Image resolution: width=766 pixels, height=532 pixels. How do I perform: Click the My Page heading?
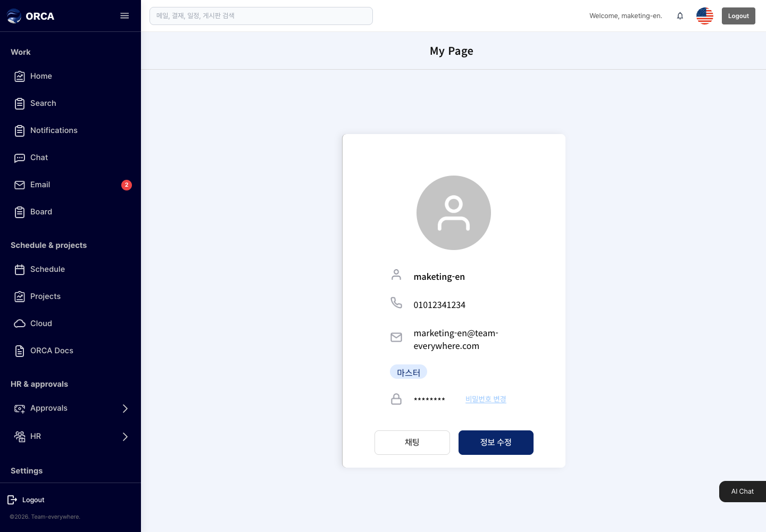click(452, 51)
